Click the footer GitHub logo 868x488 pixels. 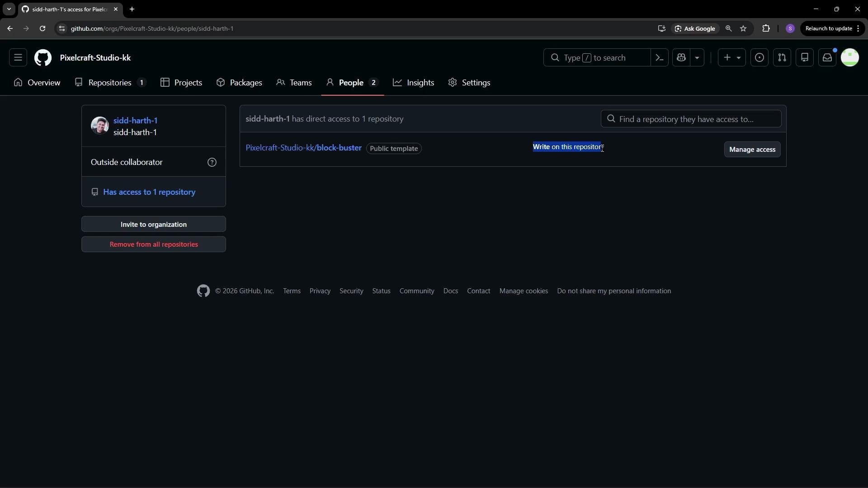[203, 291]
